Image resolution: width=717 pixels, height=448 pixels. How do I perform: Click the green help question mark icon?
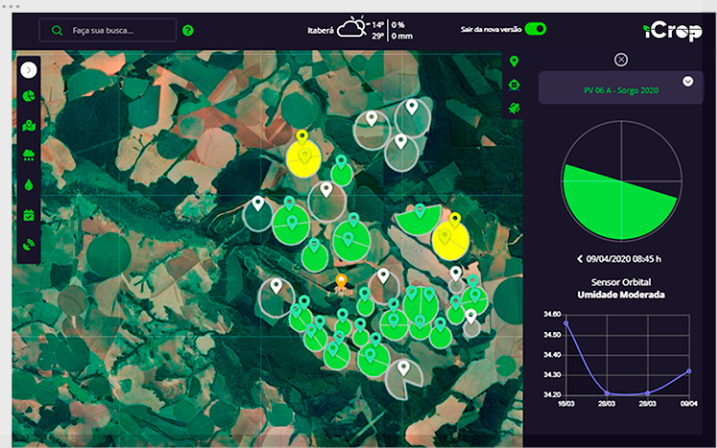click(188, 30)
